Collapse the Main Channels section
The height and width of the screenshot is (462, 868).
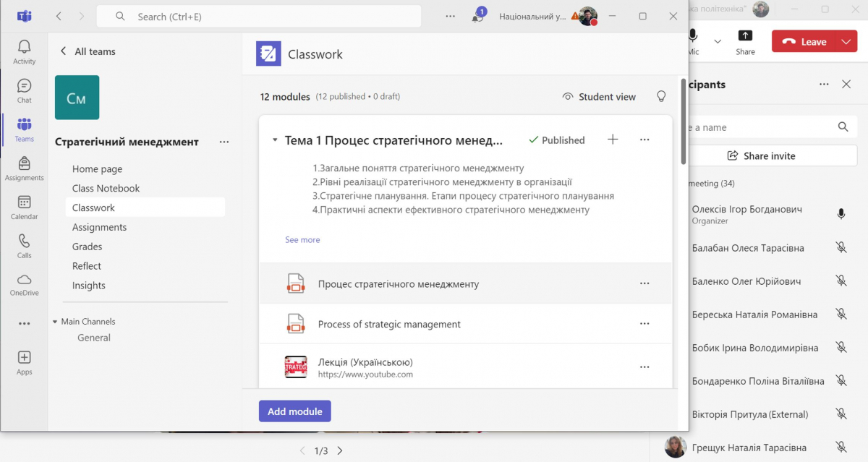pos(54,321)
